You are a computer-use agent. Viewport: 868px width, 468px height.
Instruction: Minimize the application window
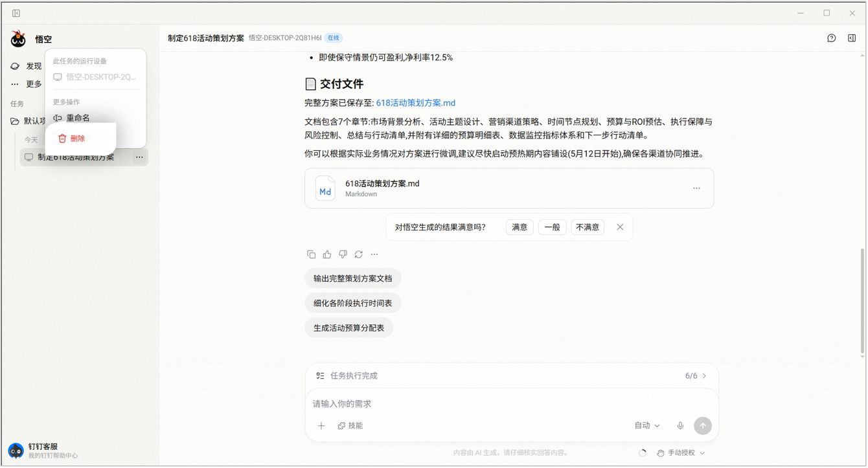coord(801,13)
